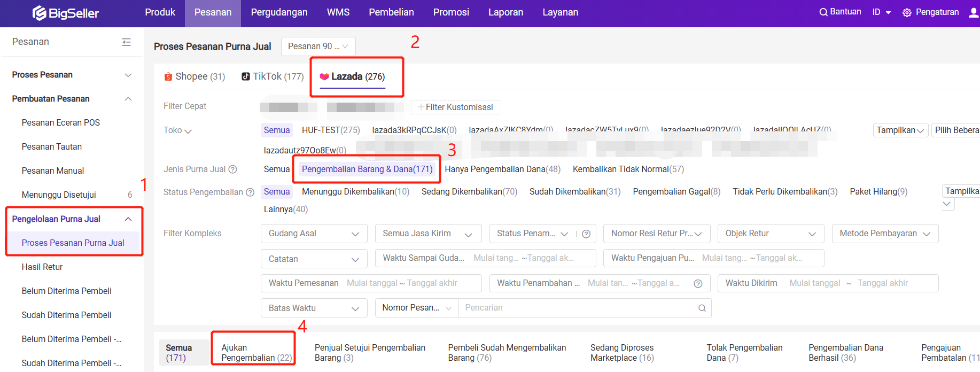Open the Pergudangan menu
Image resolution: width=980 pixels, height=372 pixels.
click(x=279, y=12)
